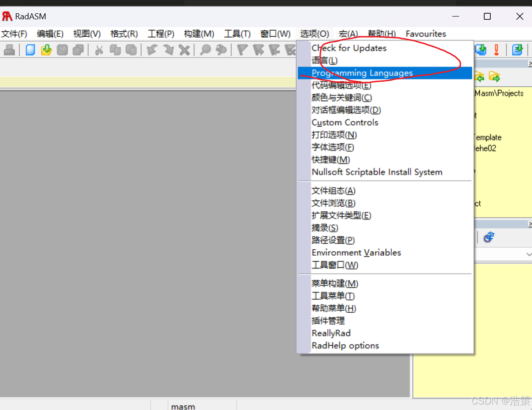This screenshot has width=532, height=410.
Task: Click the grayed Save All toolbar icon
Action: 78,50
